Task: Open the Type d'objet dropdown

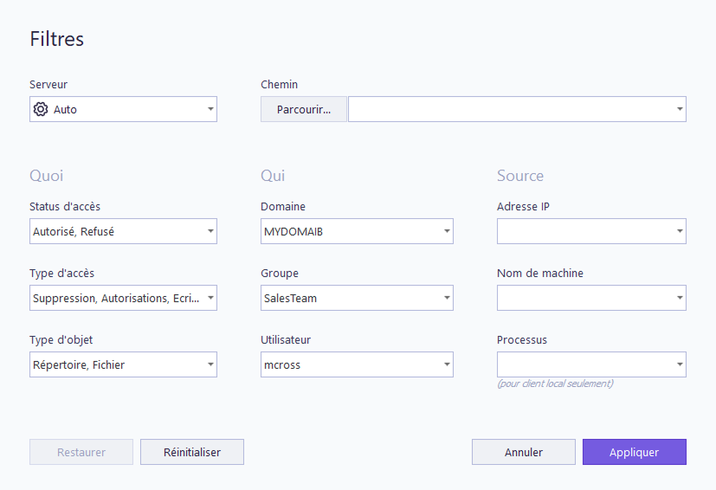Action: pos(123,364)
